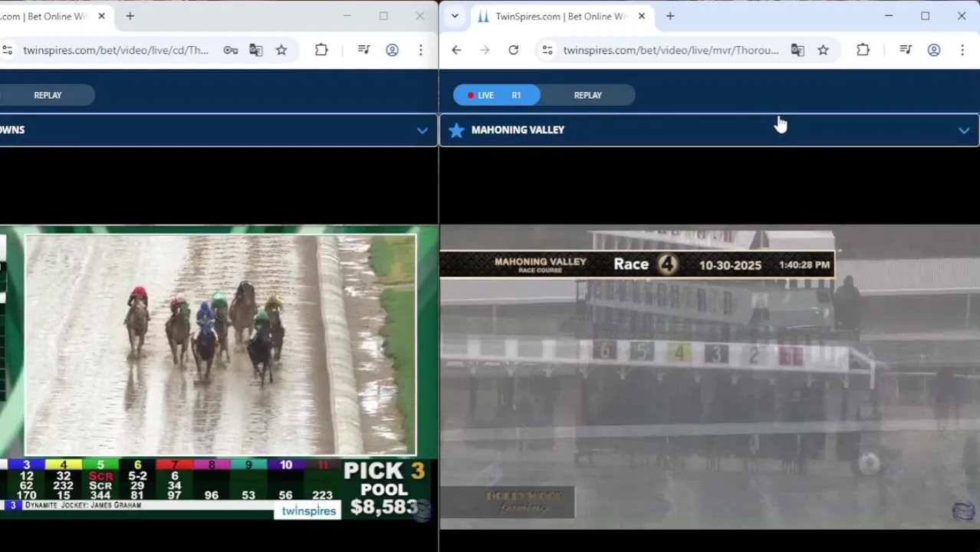This screenshot has width=980, height=552.
Task: Click the password key icon in the left window
Action: 231,50
